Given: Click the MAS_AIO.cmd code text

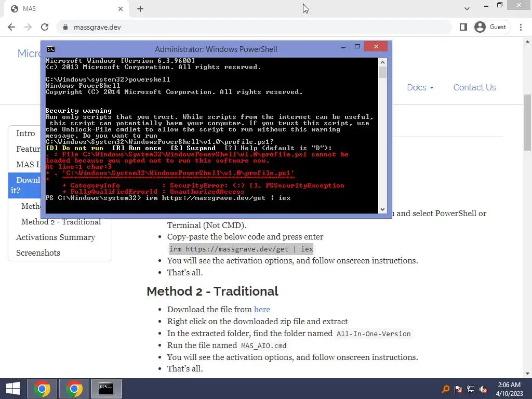Looking at the screenshot, I should 263,345.
